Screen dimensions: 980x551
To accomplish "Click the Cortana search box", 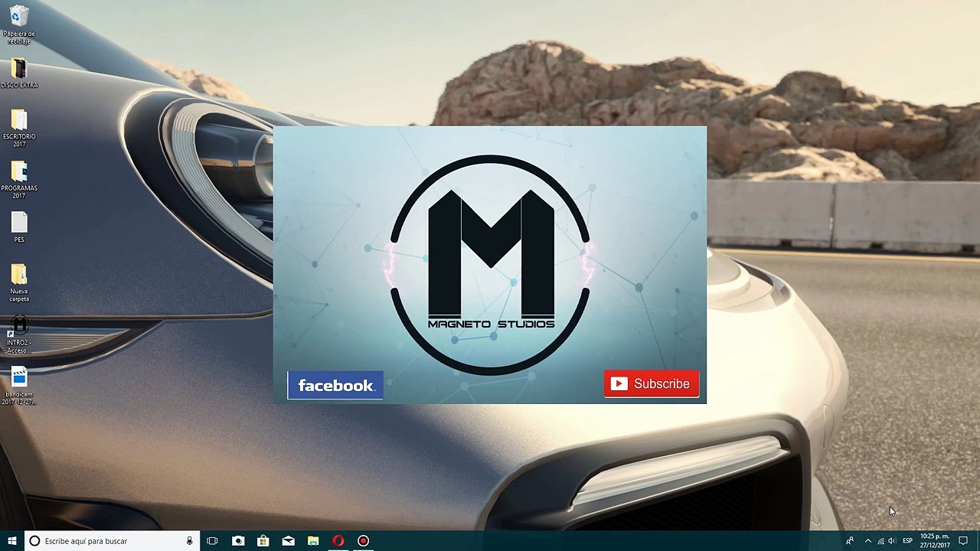I will [111, 541].
